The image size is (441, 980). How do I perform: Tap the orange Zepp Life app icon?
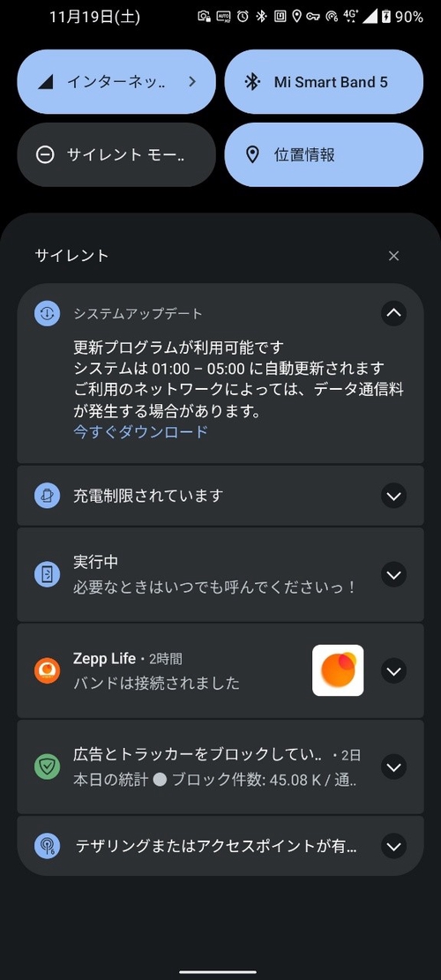47,670
